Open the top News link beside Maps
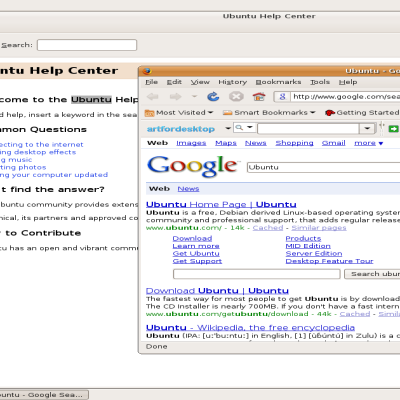The width and height of the screenshot is (400, 400). pos(256,143)
